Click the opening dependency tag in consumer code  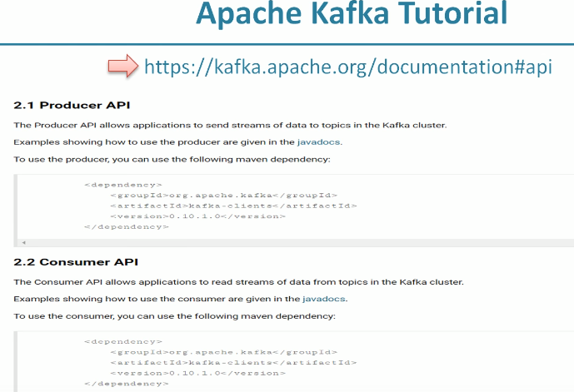[123, 342]
